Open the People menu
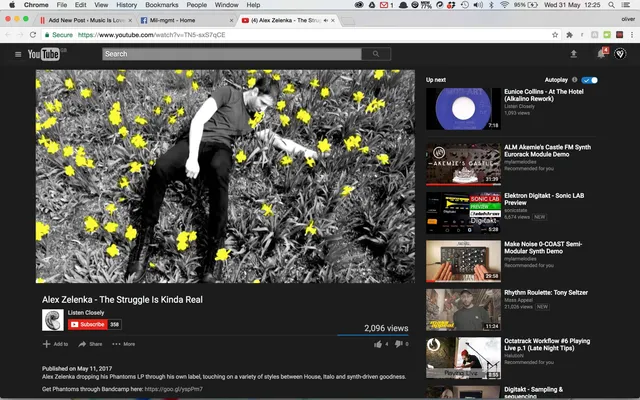Viewport: 640px width, 400px height. point(196,5)
